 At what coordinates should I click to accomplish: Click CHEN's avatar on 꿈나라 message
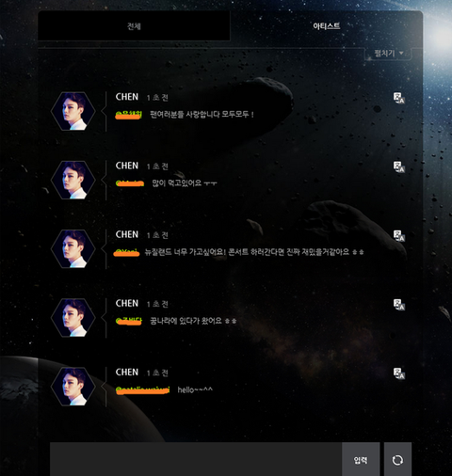(x=73, y=318)
